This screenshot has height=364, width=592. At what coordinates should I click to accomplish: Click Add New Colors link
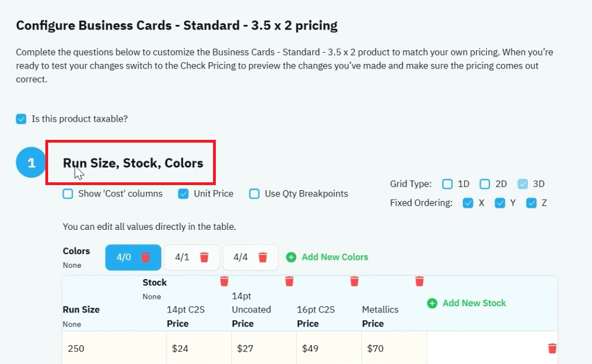pos(334,257)
